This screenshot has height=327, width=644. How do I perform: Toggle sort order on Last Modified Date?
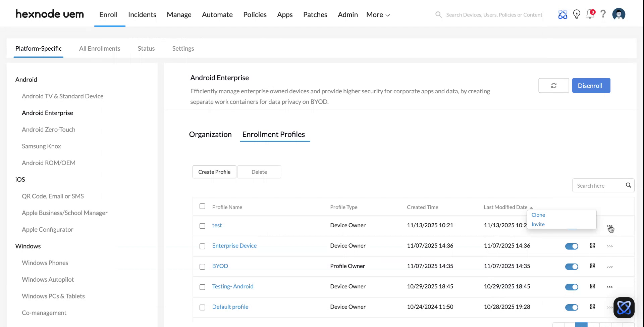click(x=531, y=207)
